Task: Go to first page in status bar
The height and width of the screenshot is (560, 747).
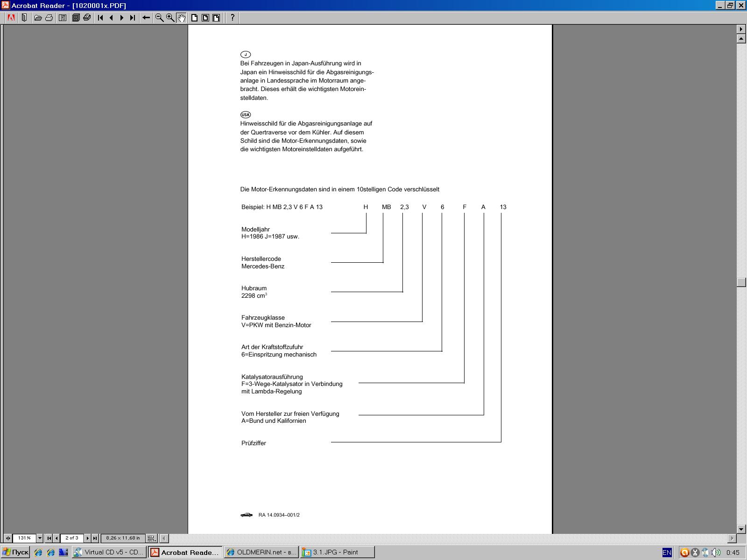Action: 49,538
